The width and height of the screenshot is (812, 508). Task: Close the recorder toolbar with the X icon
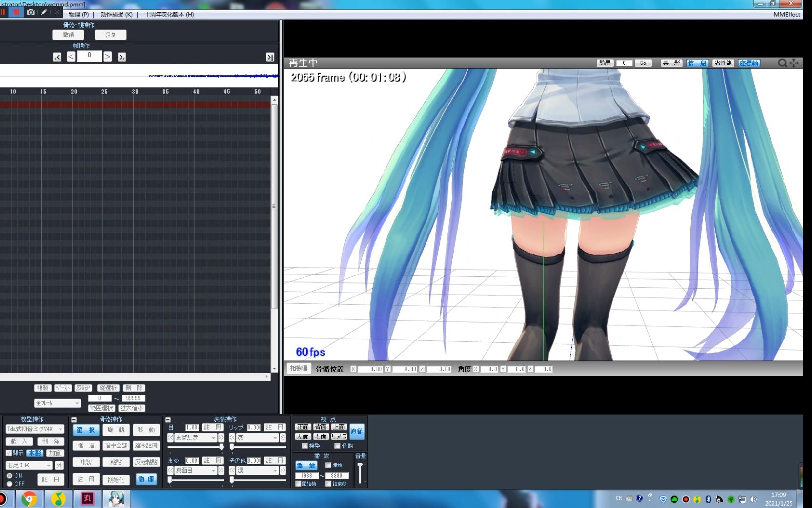(57, 12)
